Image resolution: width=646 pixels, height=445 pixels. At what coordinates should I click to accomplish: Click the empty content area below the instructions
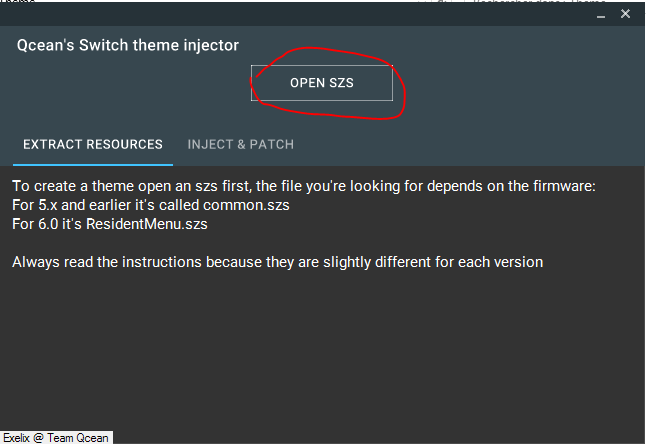(322, 350)
